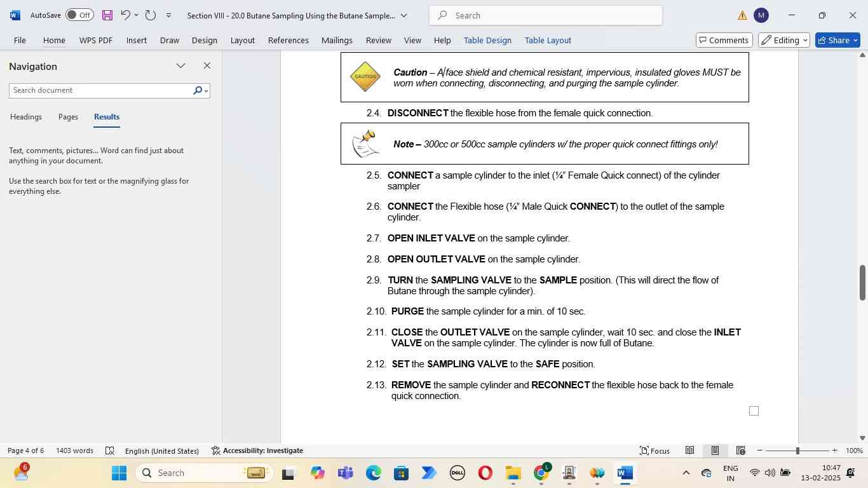Click the Search document input field
Image resolution: width=868 pixels, height=488 pixels.
click(x=100, y=91)
